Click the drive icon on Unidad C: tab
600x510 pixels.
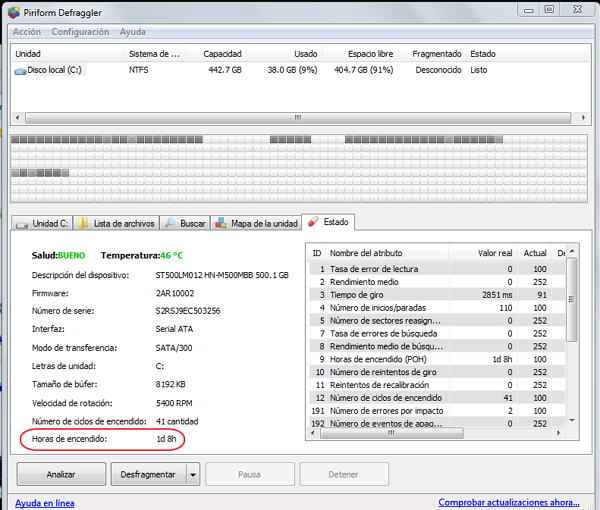[x=21, y=225]
